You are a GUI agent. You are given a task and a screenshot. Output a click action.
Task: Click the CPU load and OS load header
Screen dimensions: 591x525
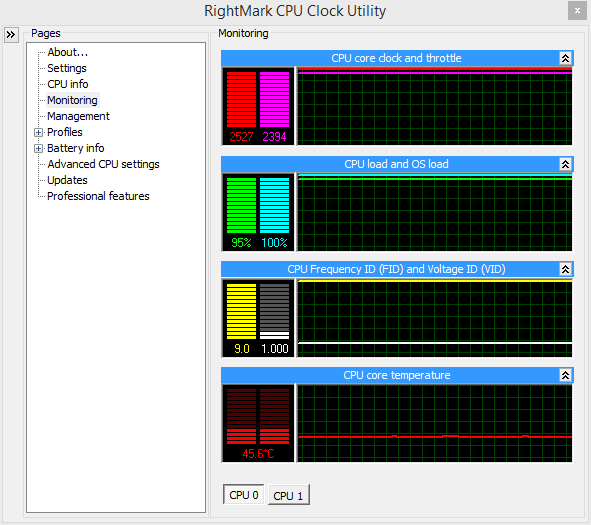(396, 164)
